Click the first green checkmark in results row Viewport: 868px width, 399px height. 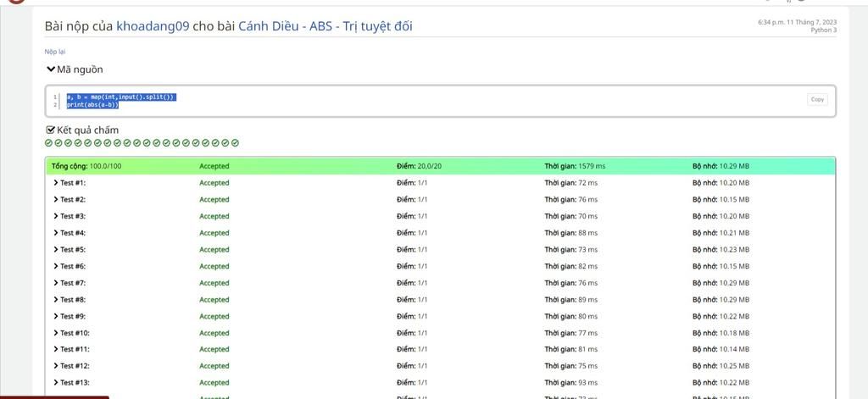(49, 143)
